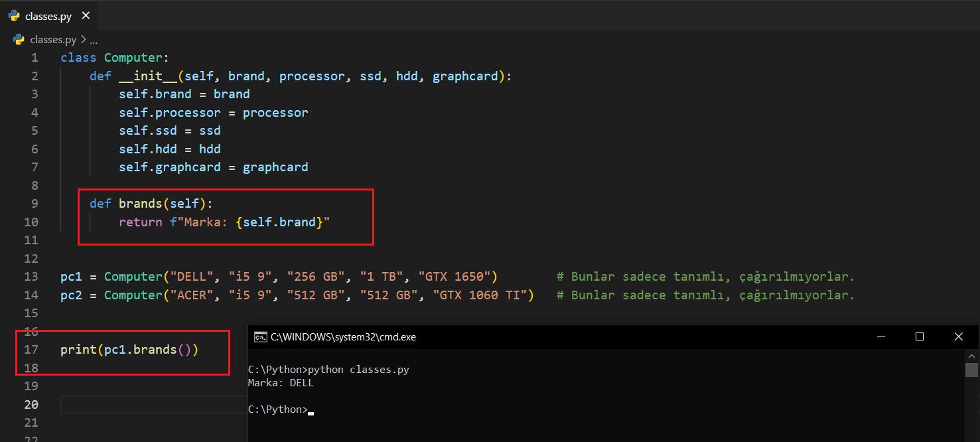Screen dimensions: 980x442
Task: Click classes.py in the breadcrumb path
Action: point(53,40)
